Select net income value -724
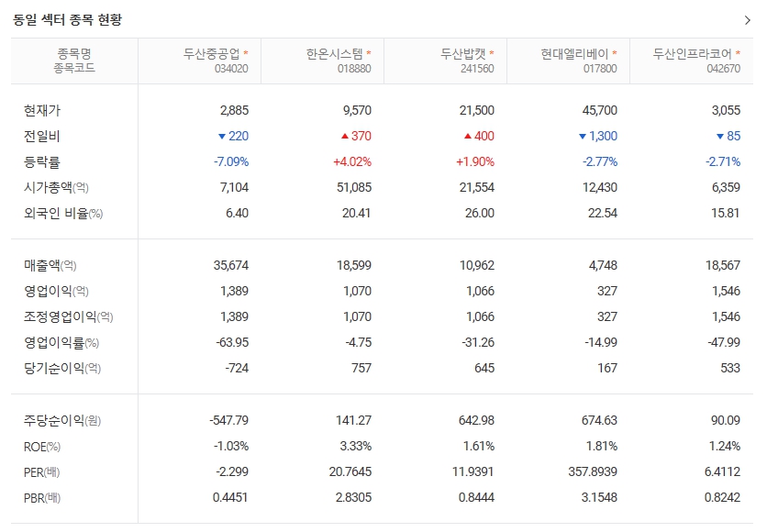Image resolution: width=767 pixels, height=532 pixels. click(237, 368)
